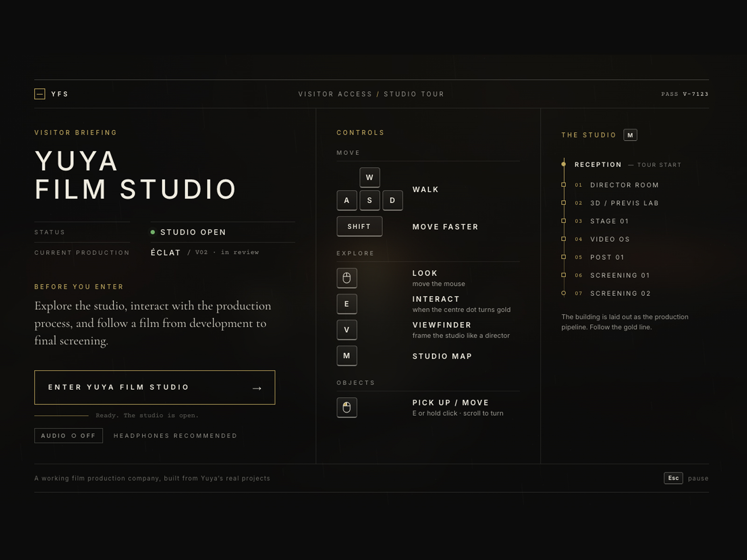Click the V key icon for Viewfinder

click(347, 330)
